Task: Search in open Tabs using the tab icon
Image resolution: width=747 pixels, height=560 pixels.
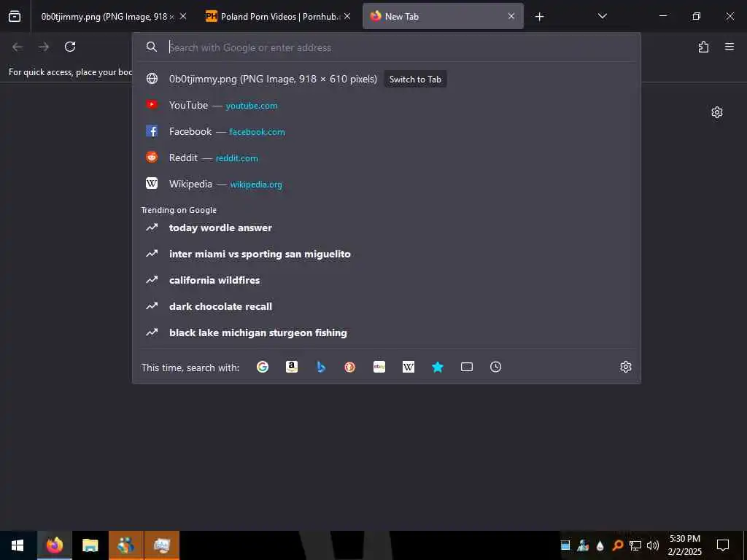Action: point(467,367)
